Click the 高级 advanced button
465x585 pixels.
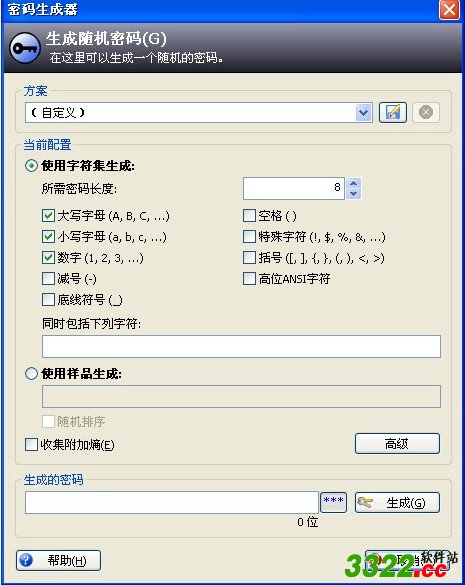397,444
